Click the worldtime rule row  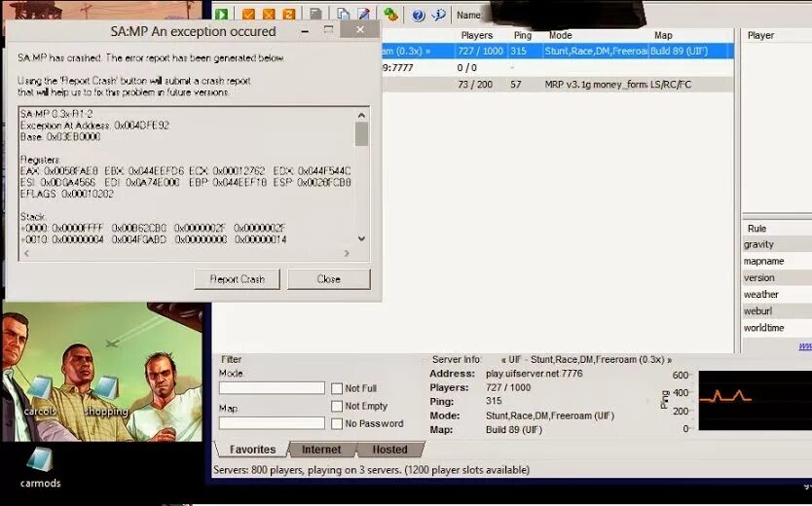tap(777, 328)
